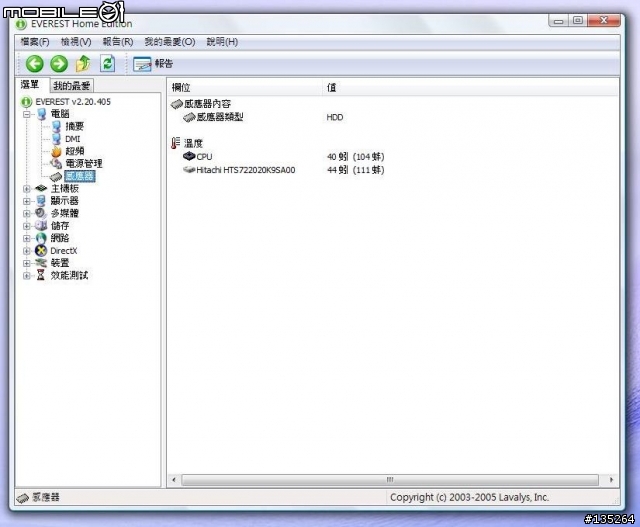The width and height of the screenshot is (640, 527).
Task: Collapse the 電腦 tree node
Action: [27, 114]
